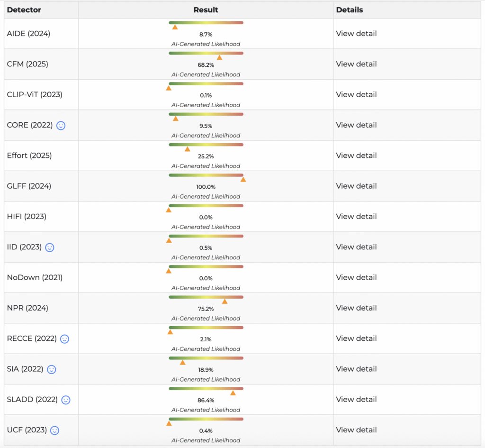Open View detail for NPR (2024)
The height and width of the screenshot is (448, 485).
(x=356, y=308)
